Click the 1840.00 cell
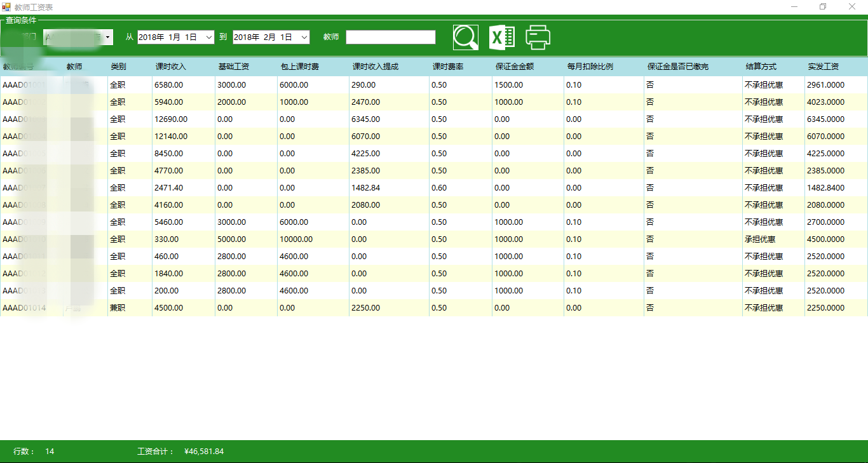The image size is (868, 463). [183, 274]
